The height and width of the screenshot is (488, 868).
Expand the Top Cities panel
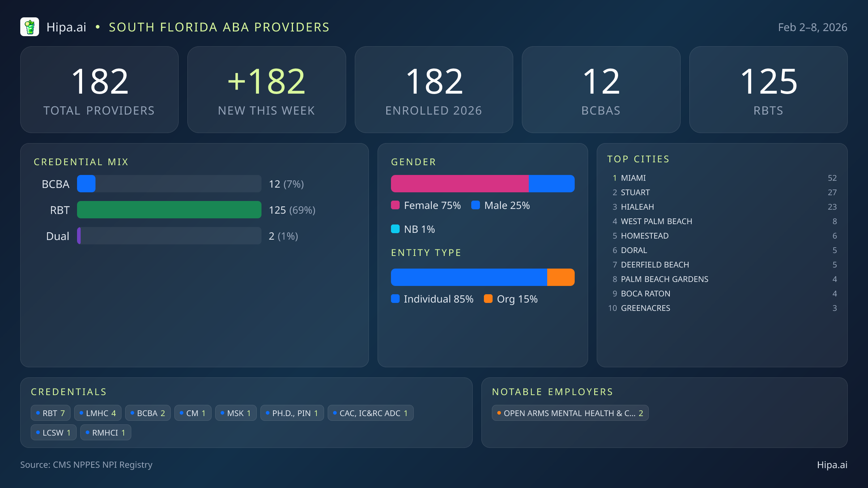pyautogui.click(x=638, y=159)
